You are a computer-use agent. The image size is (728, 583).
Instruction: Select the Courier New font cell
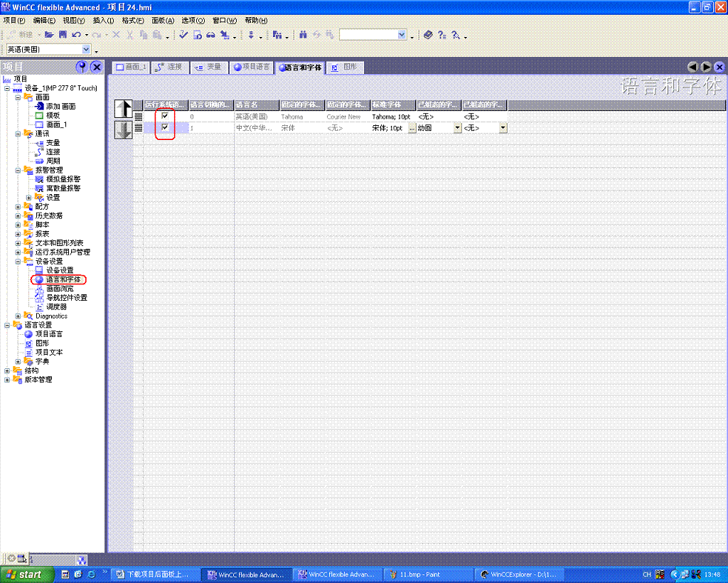pyautogui.click(x=346, y=117)
